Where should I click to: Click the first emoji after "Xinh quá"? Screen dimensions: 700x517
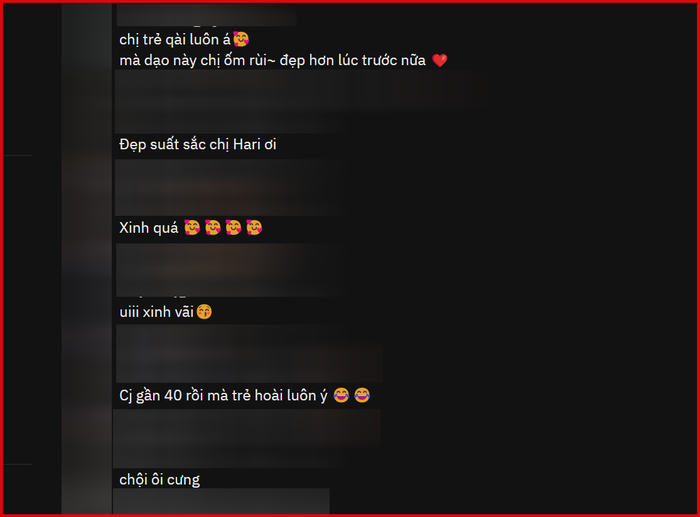[x=192, y=227]
